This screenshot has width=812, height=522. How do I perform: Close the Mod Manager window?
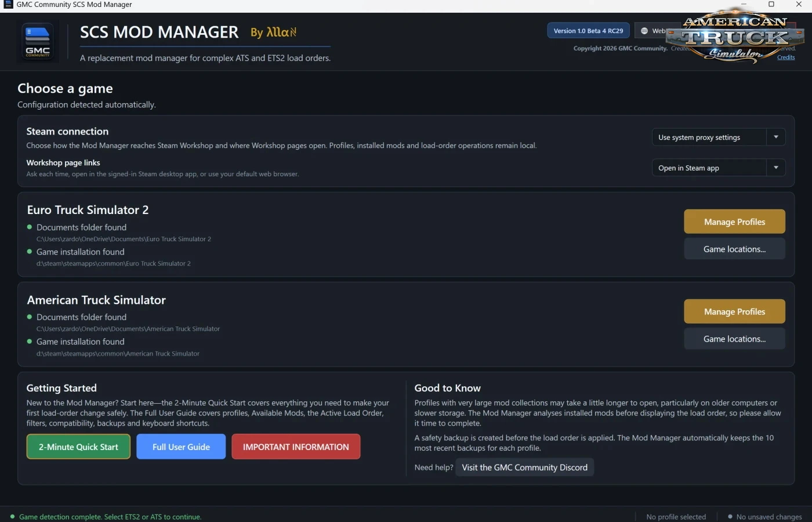pyautogui.click(x=799, y=5)
